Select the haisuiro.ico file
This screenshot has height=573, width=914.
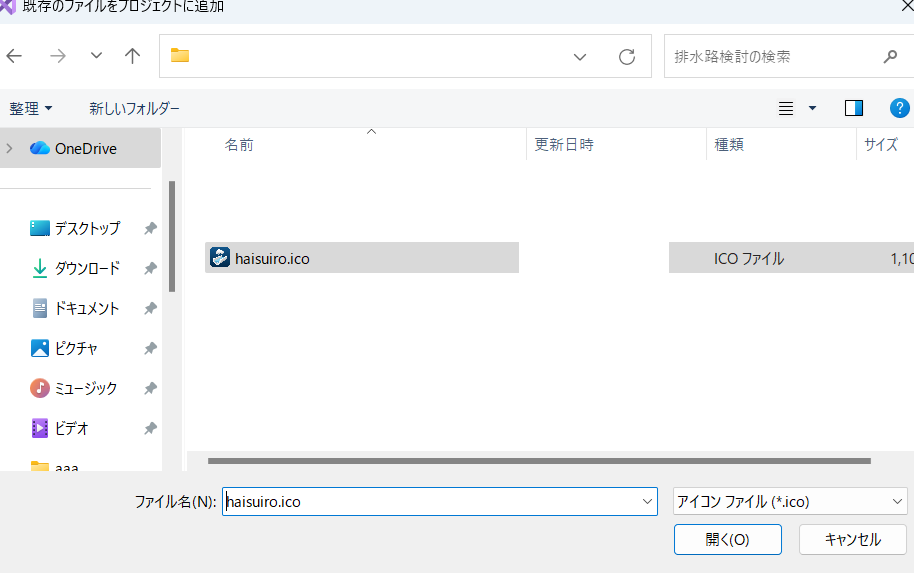(x=272, y=258)
